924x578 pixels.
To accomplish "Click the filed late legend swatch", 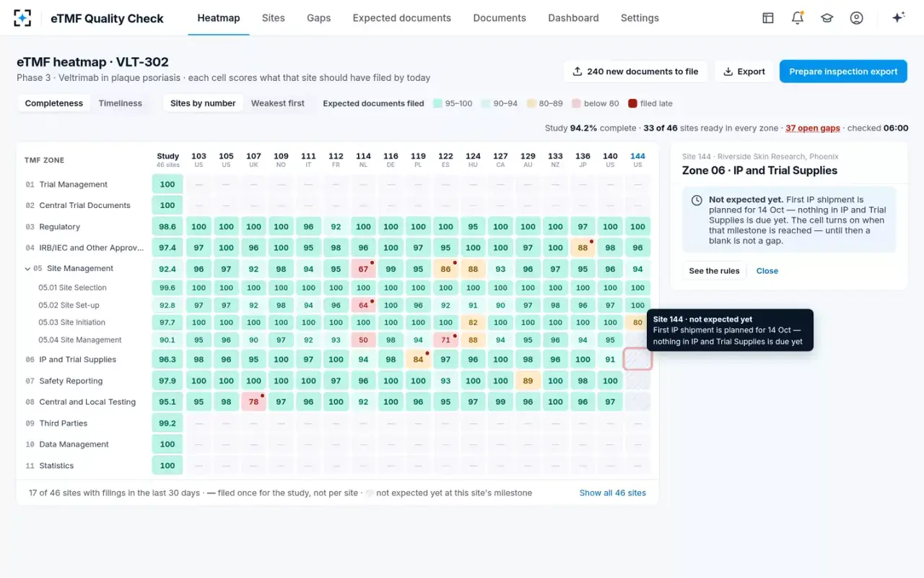I will pyautogui.click(x=632, y=103).
